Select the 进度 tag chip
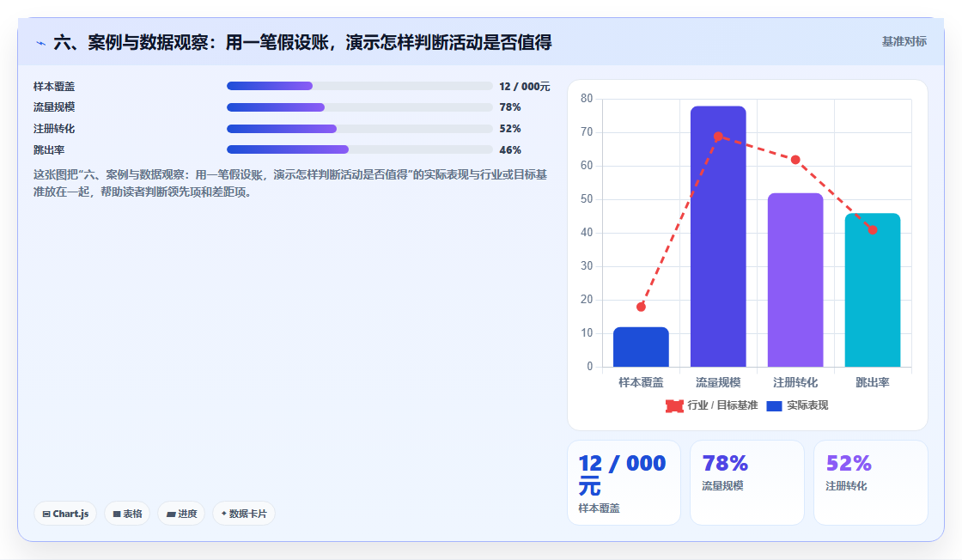 pos(181,514)
